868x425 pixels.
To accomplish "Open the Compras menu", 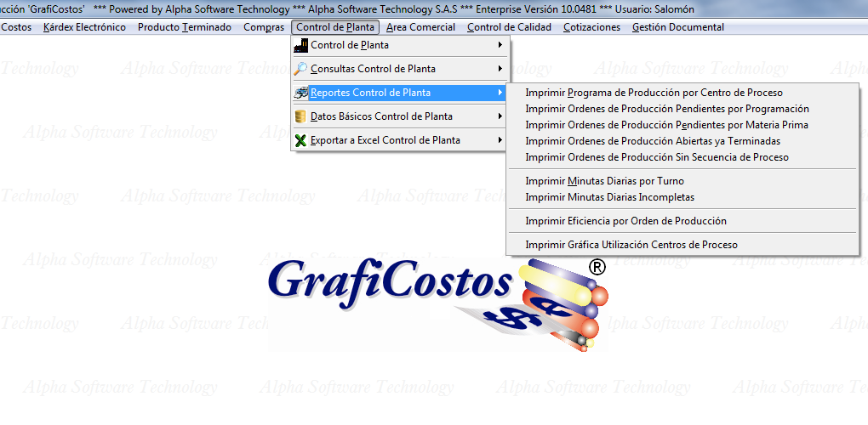I will [264, 27].
